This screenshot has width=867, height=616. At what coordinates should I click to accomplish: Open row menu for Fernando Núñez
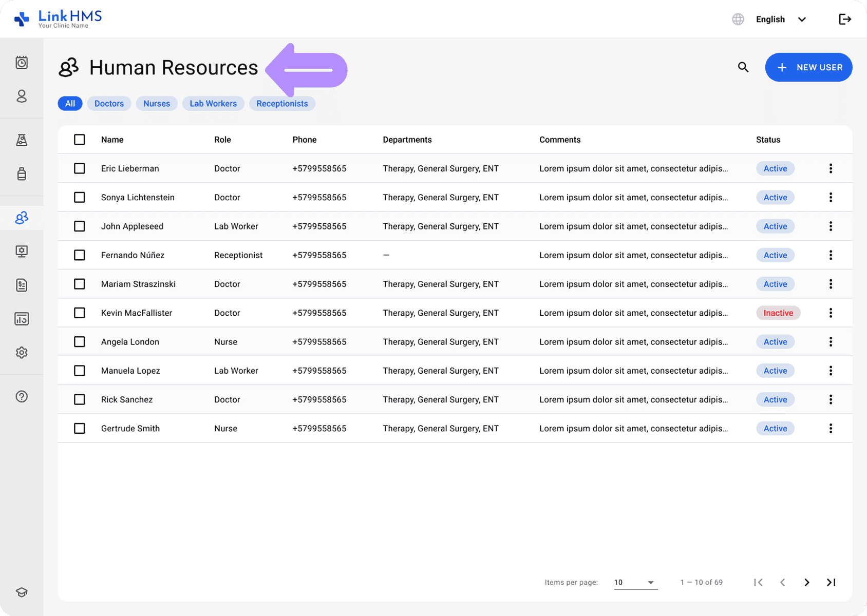(x=831, y=255)
